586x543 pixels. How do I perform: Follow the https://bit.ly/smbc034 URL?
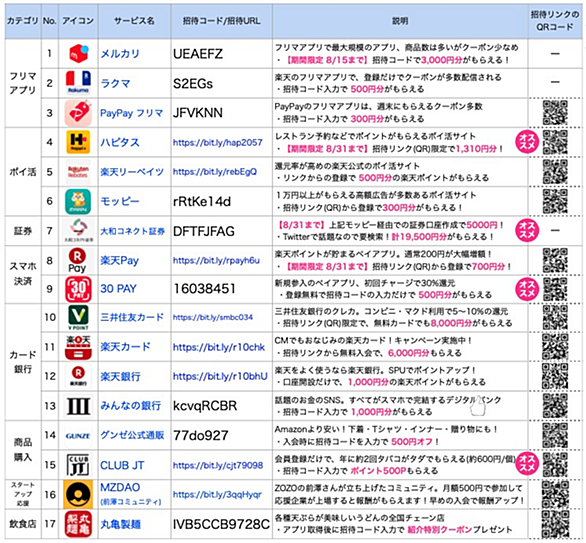tap(213, 317)
